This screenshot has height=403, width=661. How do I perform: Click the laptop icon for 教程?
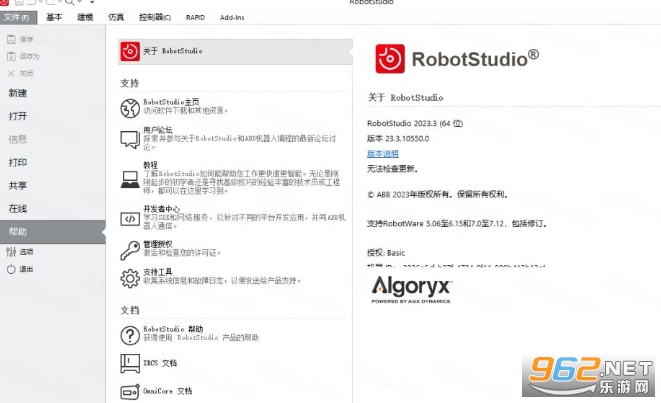click(130, 180)
